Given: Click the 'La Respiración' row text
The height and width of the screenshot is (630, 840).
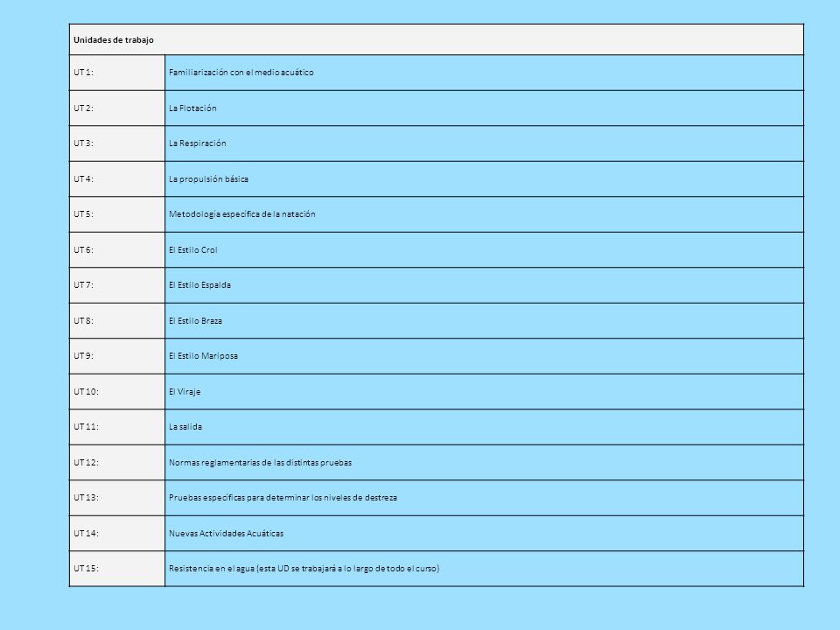Looking at the screenshot, I should click(x=198, y=143).
